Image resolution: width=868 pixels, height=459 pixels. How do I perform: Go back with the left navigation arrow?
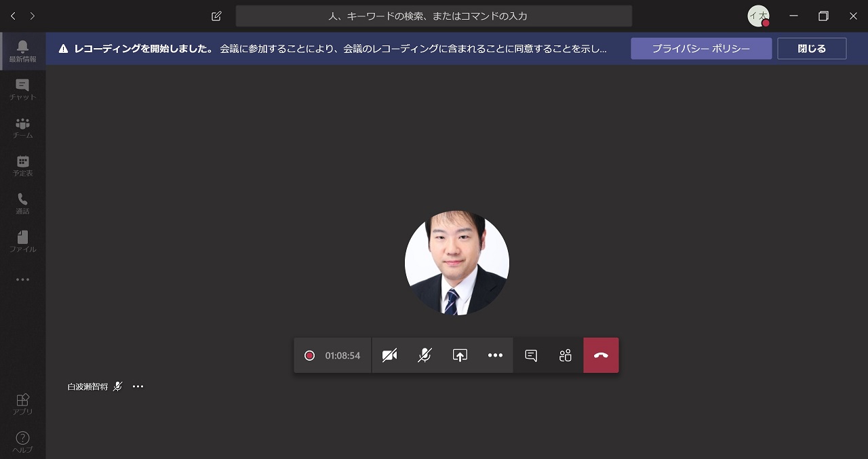(13, 16)
